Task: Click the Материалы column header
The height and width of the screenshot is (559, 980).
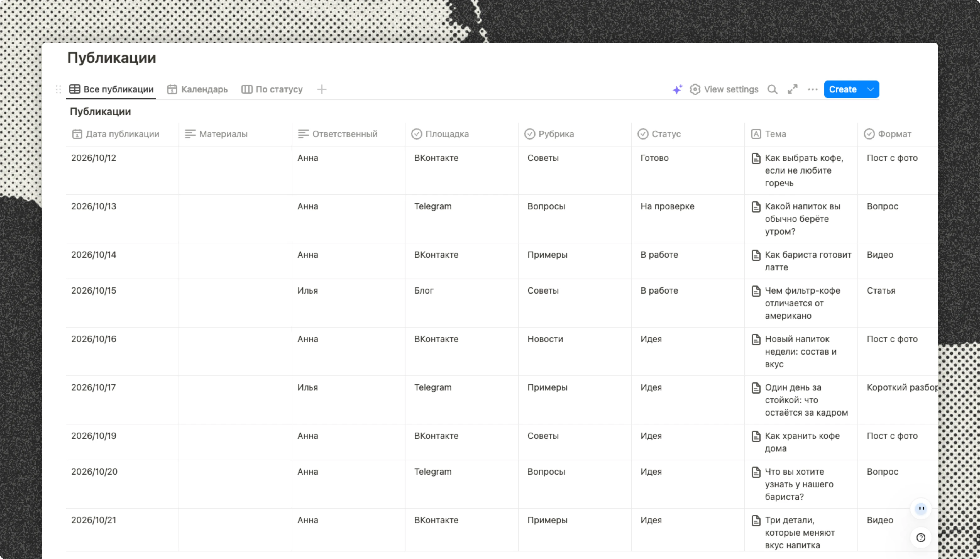Action: (235, 134)
